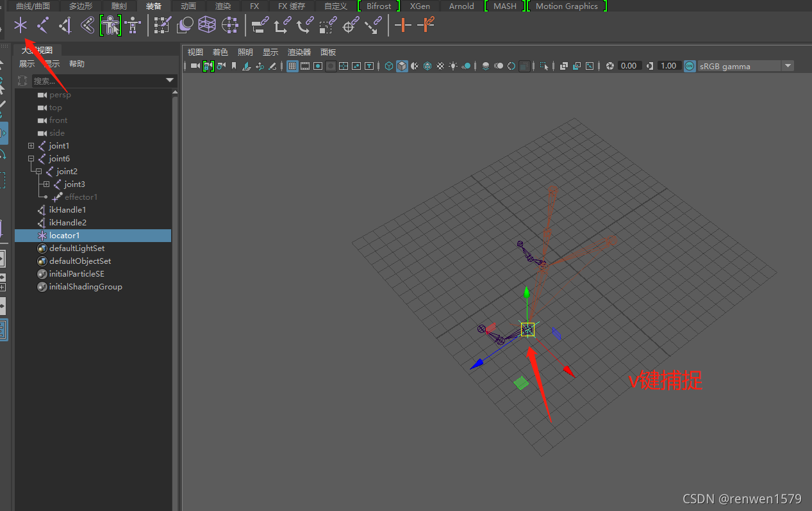
Task: Click the Image Plane viewport icon
Action: click(247, 66)
